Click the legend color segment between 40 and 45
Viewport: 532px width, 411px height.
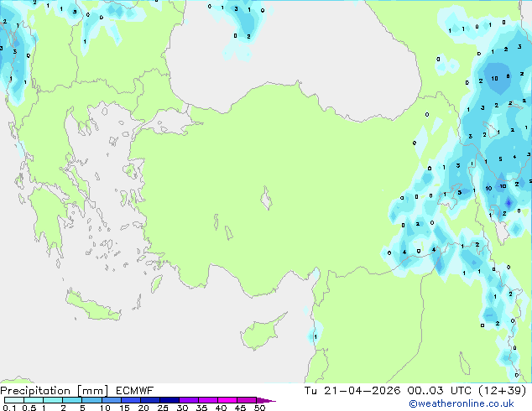click(x=227, y=400)
